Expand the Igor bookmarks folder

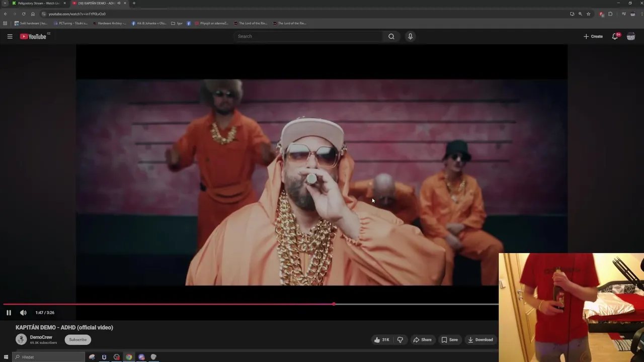tap(177, 23)
